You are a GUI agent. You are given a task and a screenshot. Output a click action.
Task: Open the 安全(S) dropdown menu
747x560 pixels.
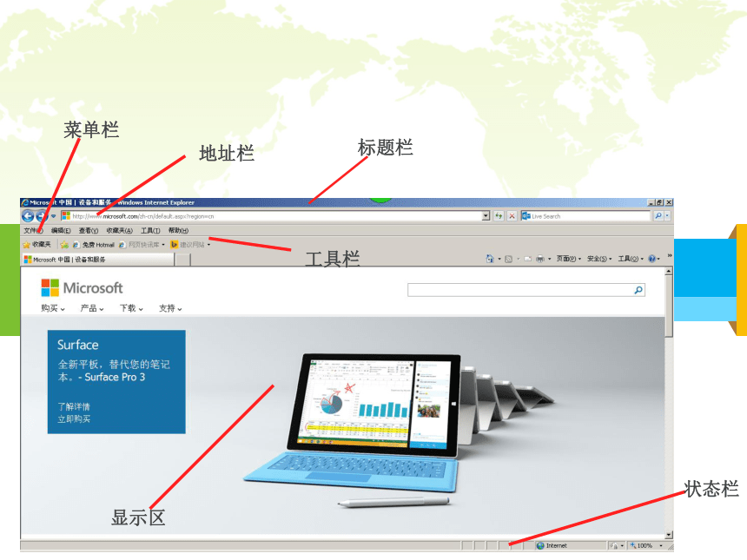point(599,259)
